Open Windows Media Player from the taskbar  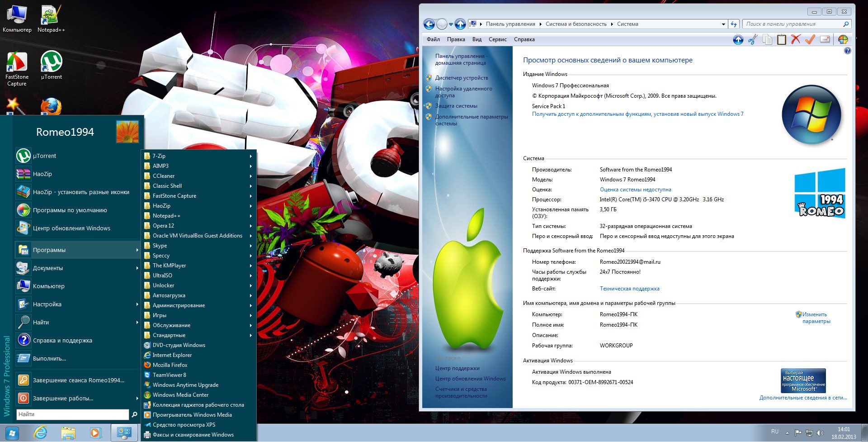click(95, 433)
